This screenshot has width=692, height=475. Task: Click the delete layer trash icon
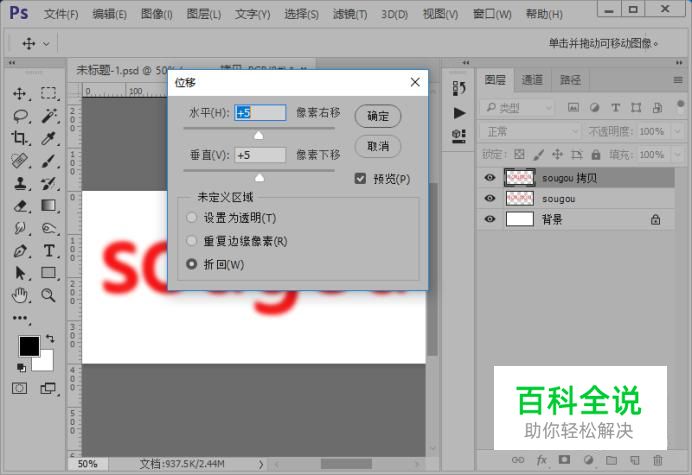[x=658, y=460]
